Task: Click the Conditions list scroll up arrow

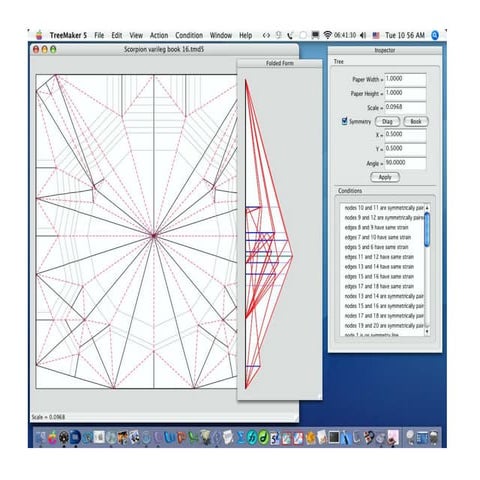Action: click(427, 208)
